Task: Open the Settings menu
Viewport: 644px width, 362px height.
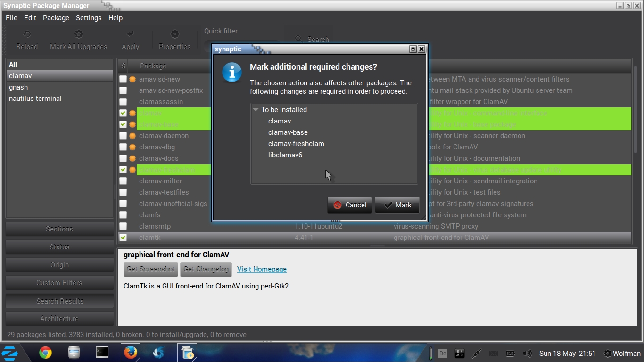Action: pos(89,18)
